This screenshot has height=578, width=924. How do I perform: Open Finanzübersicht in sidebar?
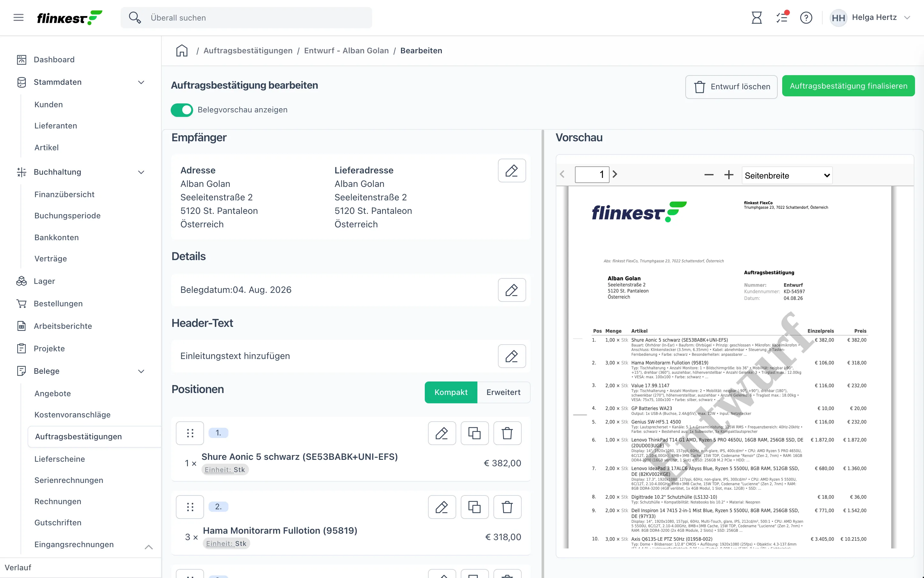tap(64, 195)
